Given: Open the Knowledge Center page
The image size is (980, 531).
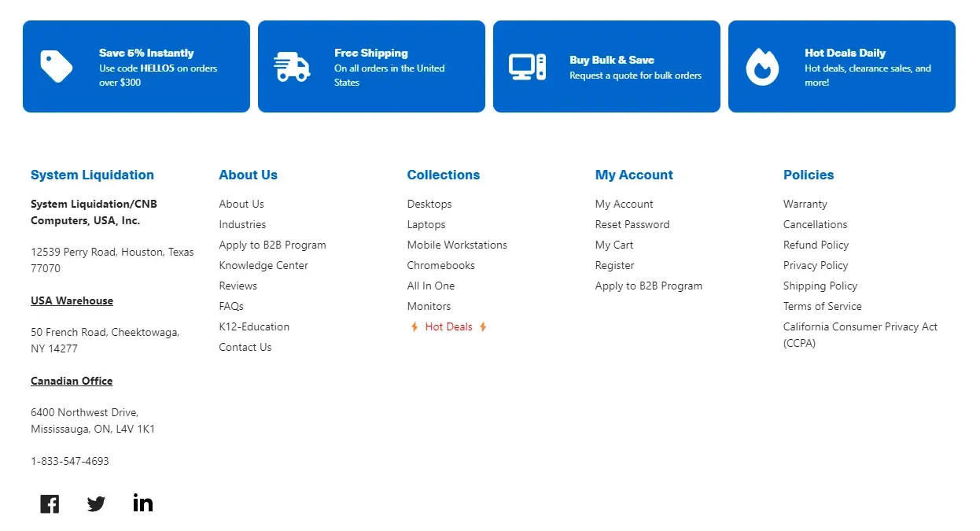Looking at the screenshot, I should 263,265.
